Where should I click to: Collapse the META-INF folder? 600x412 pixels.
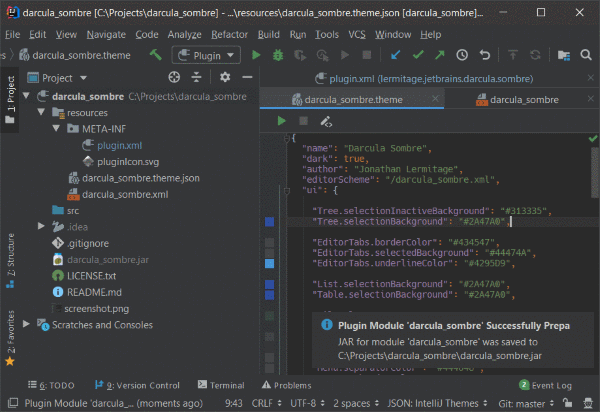[56, 128]
